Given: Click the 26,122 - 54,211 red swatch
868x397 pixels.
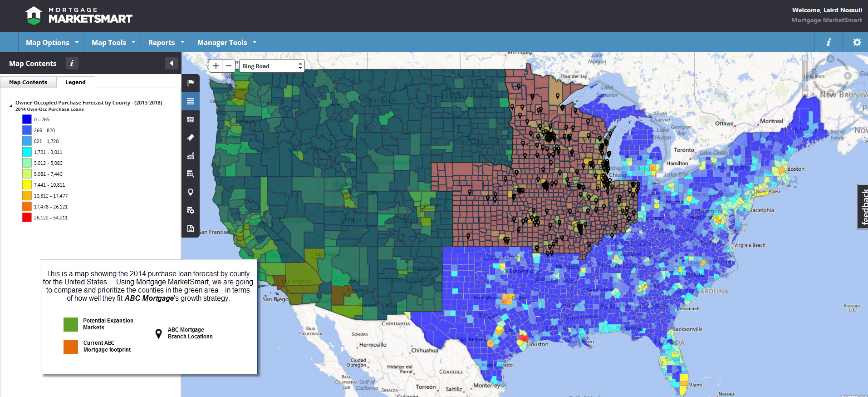Looking at the screenshot, I should [27, 218].
